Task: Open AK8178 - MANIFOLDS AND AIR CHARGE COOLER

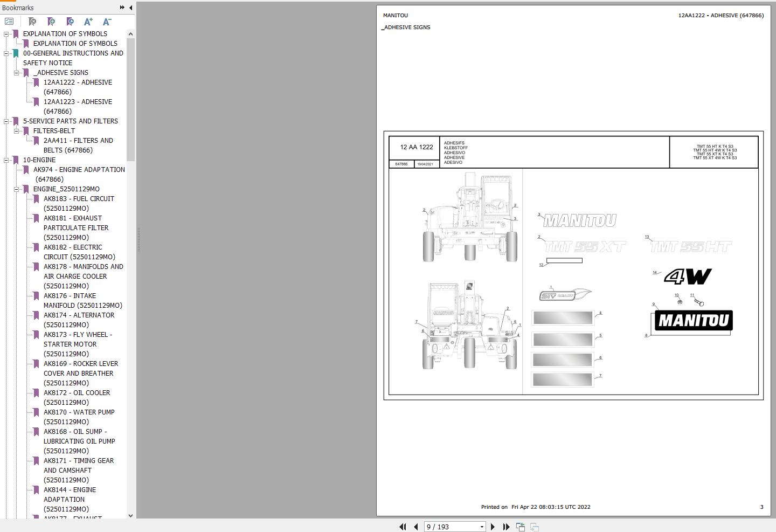Action: coord(84,277)
